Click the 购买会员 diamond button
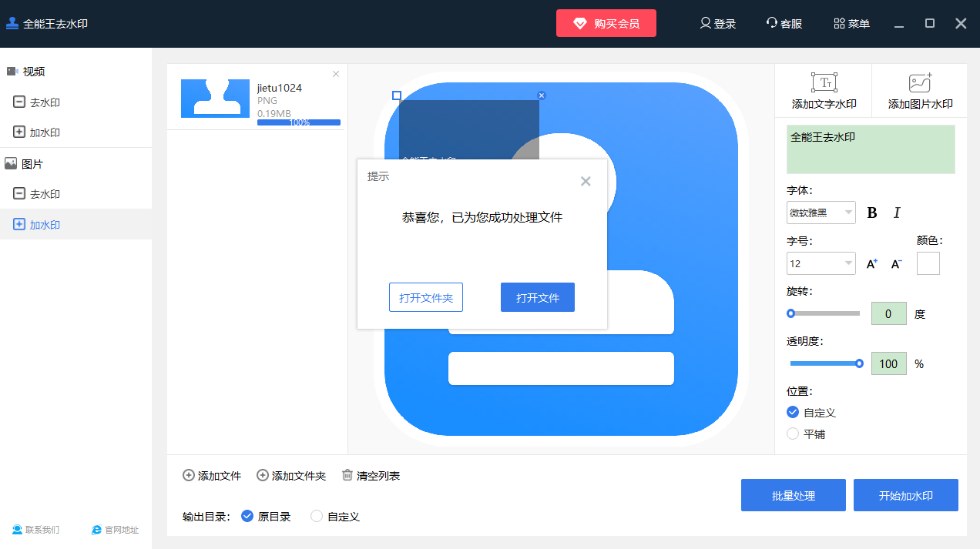This screenshot has width=980, height=549. pos(606,23)
